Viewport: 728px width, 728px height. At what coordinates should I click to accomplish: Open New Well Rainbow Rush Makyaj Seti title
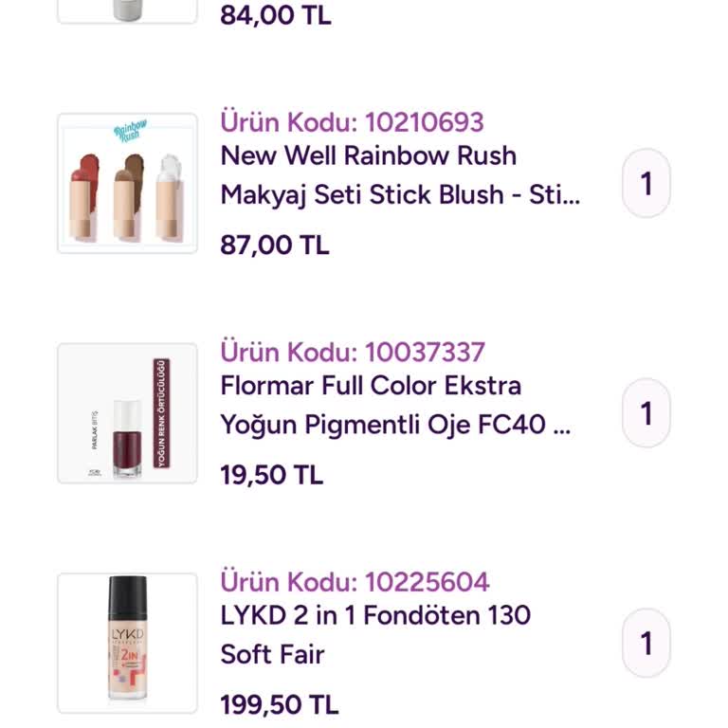point(400,175)
